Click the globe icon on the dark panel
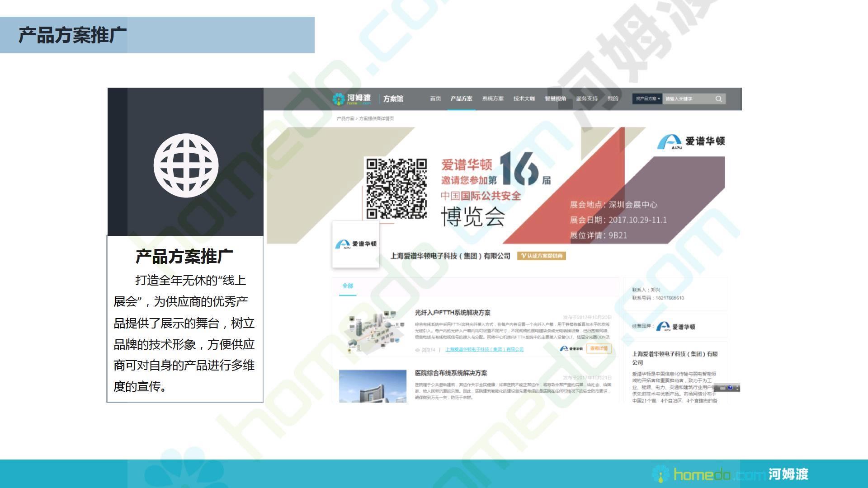The width and height of the screenshot is (868, 488). [x=186, y=165]
